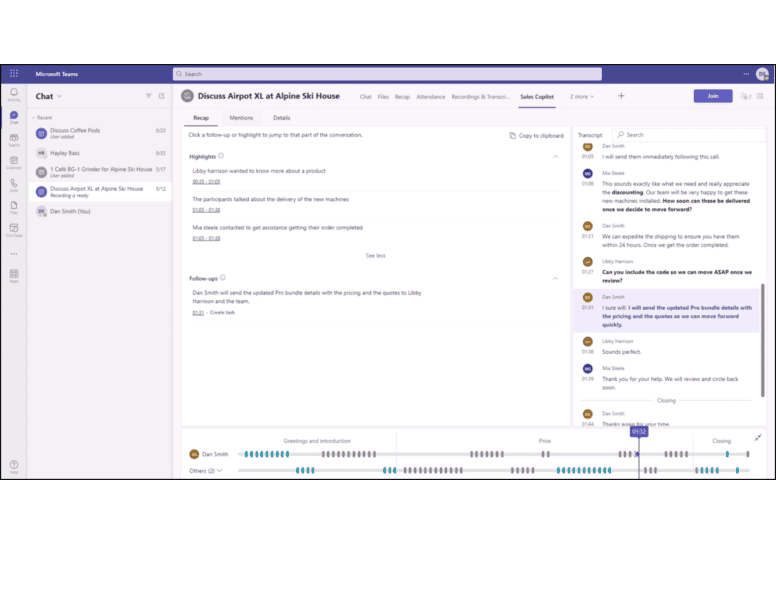Open the Activity bell in the sidebar
The image size is (778, 600).
[14, 96]
